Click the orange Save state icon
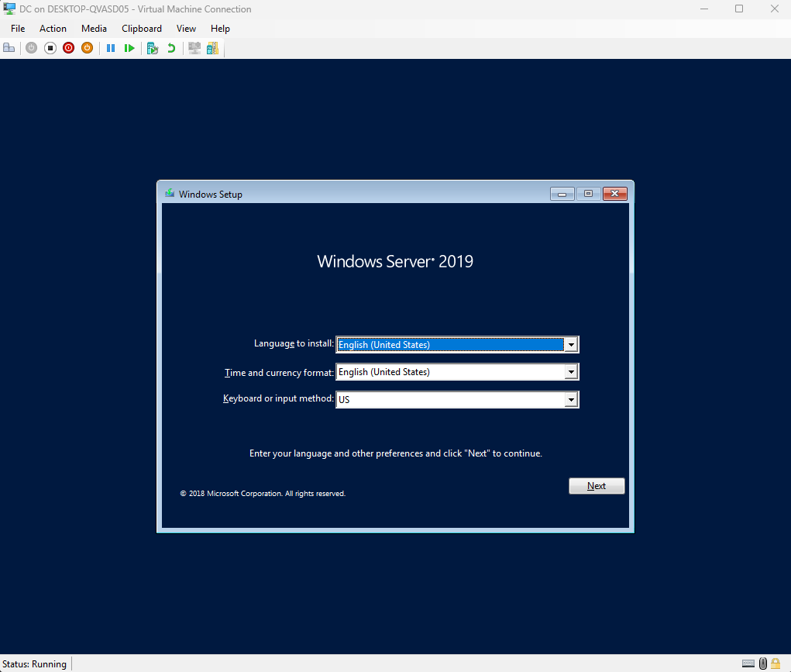The height and width of the screenshot is (672, 791). click(x=87, y=47)
